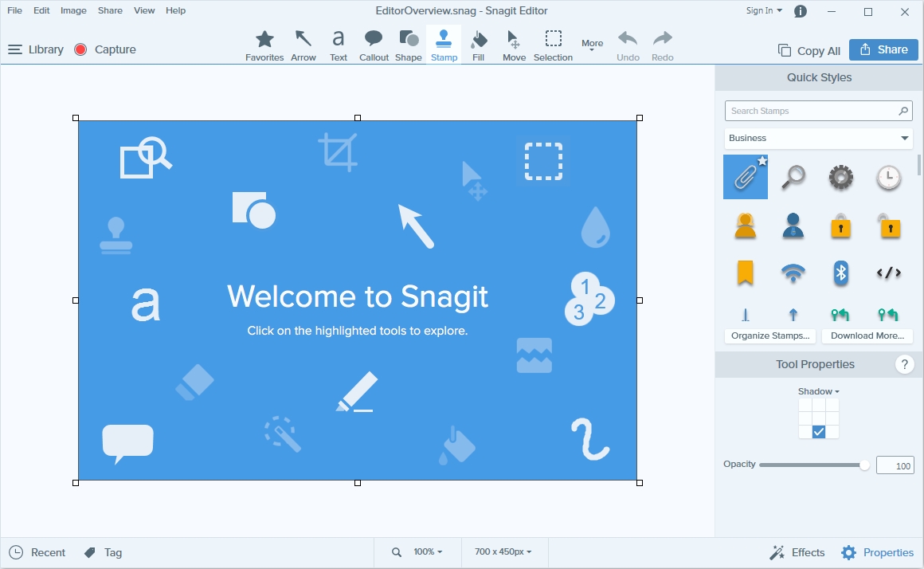The image size is (924, 569).
Task: Toggle the Effects panel
Action: pos(797,552)
